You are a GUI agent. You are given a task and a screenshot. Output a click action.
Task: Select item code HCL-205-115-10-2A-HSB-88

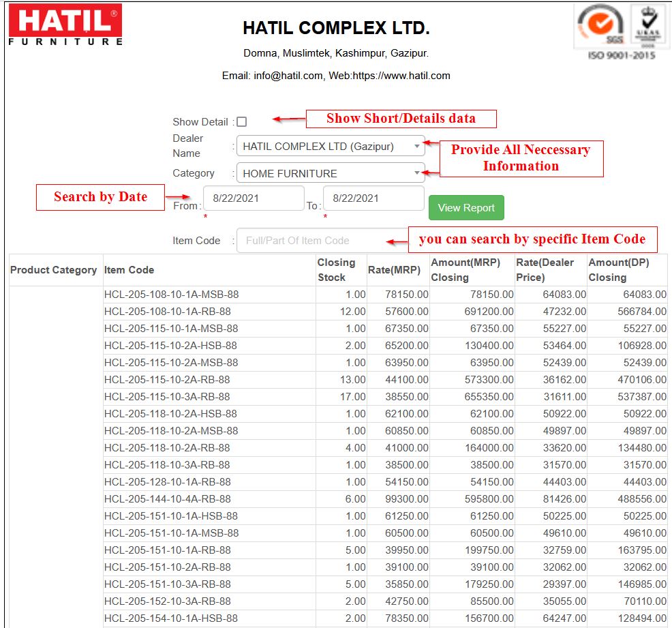click(x=170, y=346)
